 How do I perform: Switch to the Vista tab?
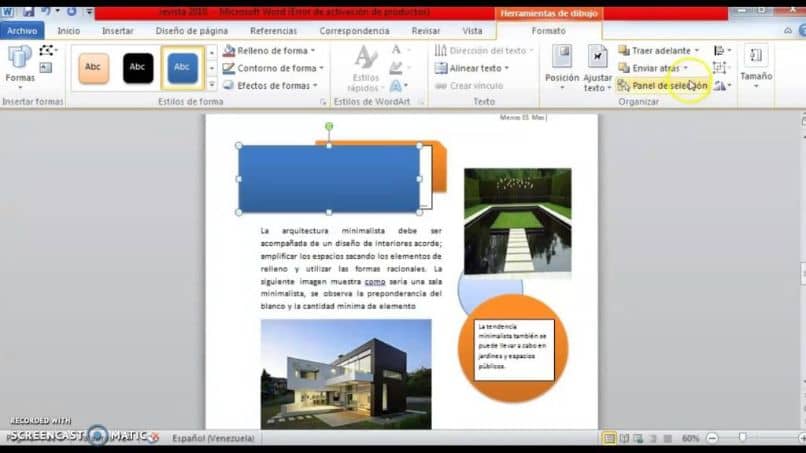(472, 31)
